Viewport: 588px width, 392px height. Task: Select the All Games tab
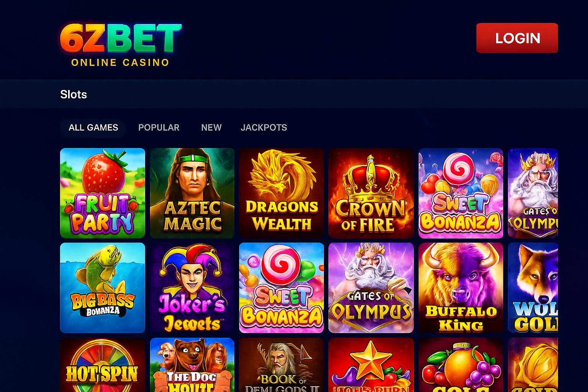tap(93, 127)
